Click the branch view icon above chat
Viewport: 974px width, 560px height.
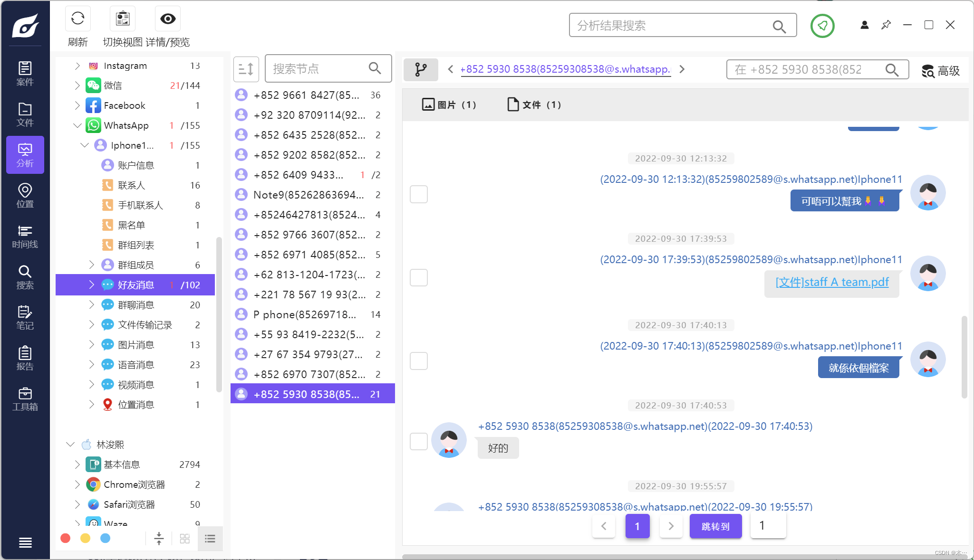tap(421, 69)
